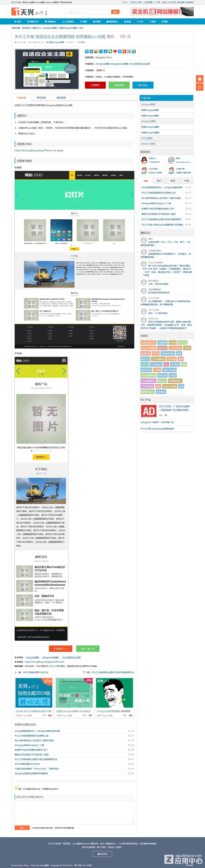
Task: Select the 产品介绍 tab
Action: pos(21,98)
